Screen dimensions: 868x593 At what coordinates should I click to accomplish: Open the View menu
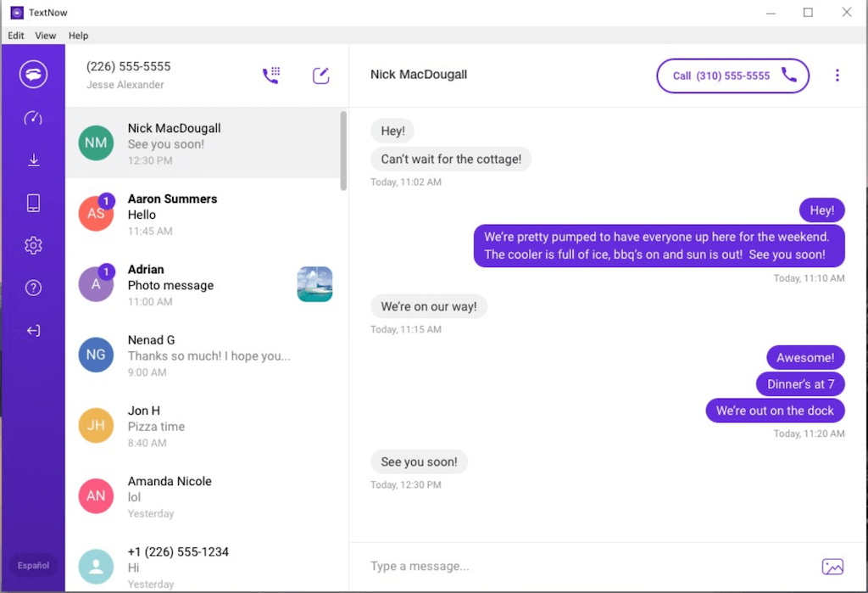click(x=46, y=36)
